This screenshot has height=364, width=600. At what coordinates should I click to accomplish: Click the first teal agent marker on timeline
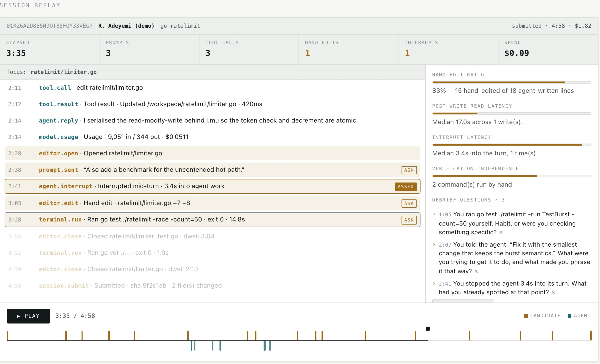point(192,346)
